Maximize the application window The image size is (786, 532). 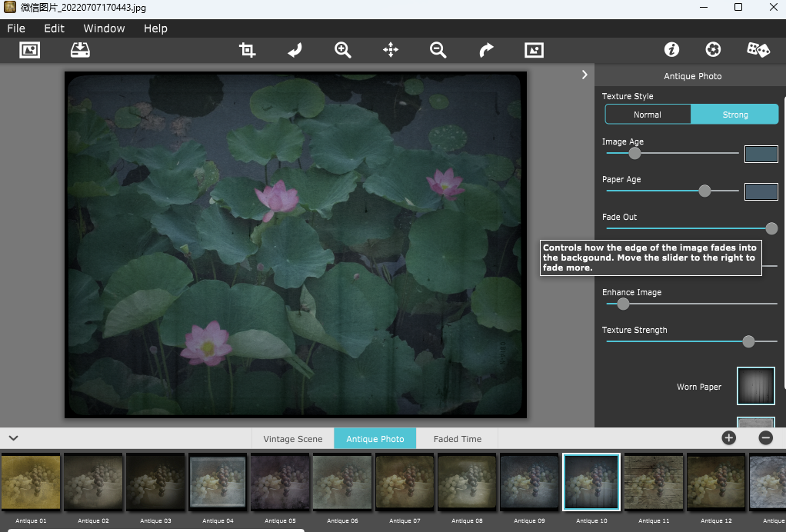pos(738,8)
